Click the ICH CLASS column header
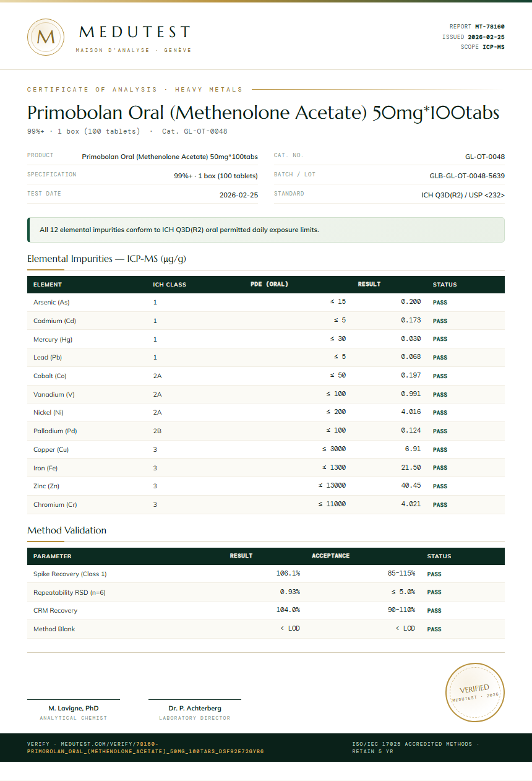The image size is (532, 781). pos(169,285)
